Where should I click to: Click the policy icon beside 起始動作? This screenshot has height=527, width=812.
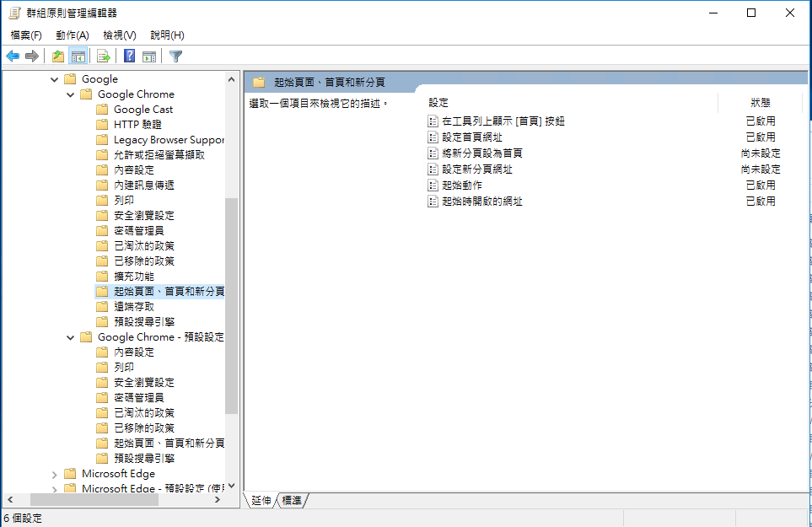tap(433, 186)
